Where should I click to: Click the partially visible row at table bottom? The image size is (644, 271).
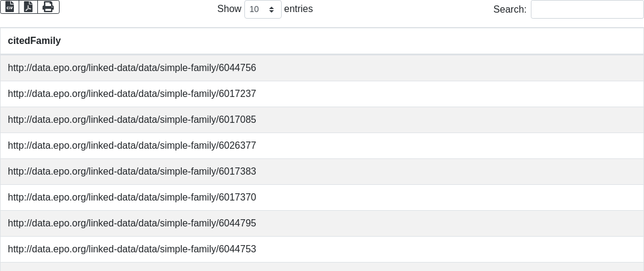coord(322,267)
